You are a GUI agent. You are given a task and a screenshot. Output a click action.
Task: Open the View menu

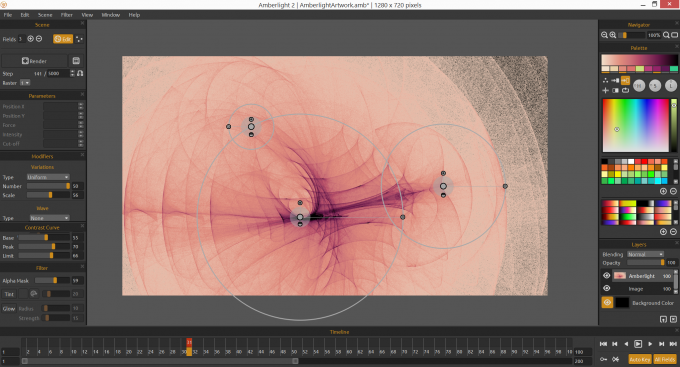(x=87, y=15)
